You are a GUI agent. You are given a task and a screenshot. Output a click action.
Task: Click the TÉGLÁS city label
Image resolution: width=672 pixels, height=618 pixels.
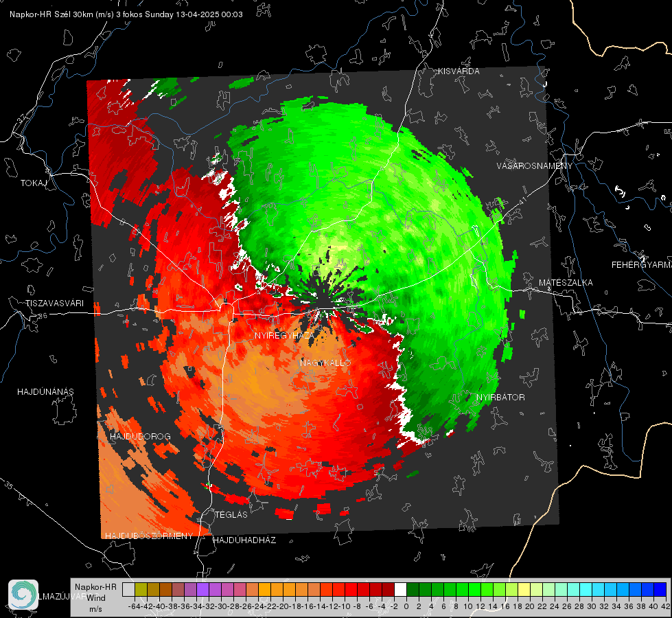click(x=231, y=514)
